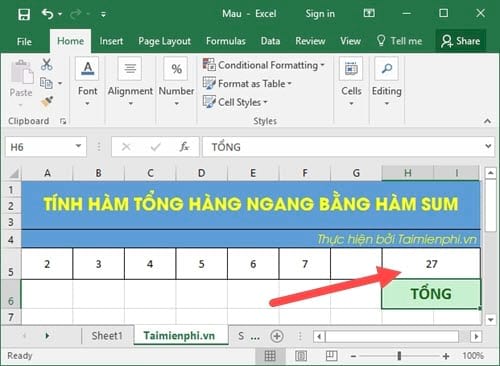500x366 pixels.
Task: Select the green TỔNG cell
Action: click(431, 294)
